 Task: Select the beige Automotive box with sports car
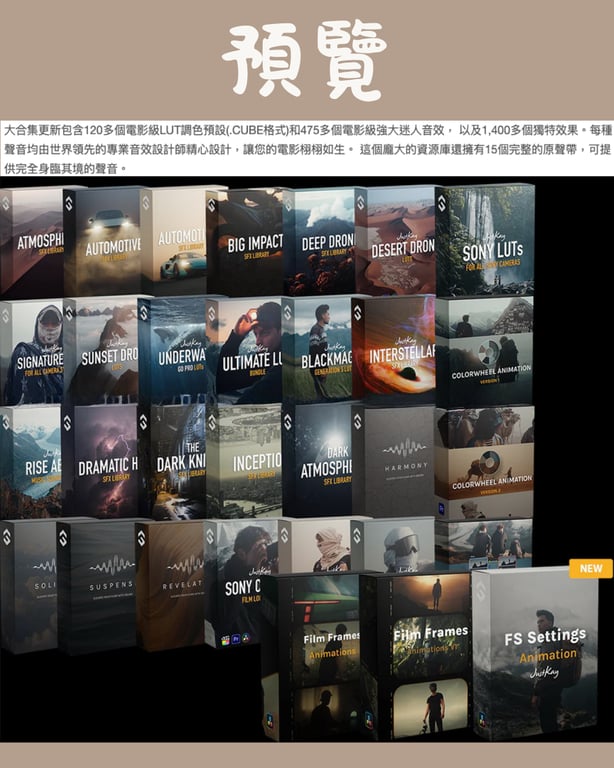[174, 240]
